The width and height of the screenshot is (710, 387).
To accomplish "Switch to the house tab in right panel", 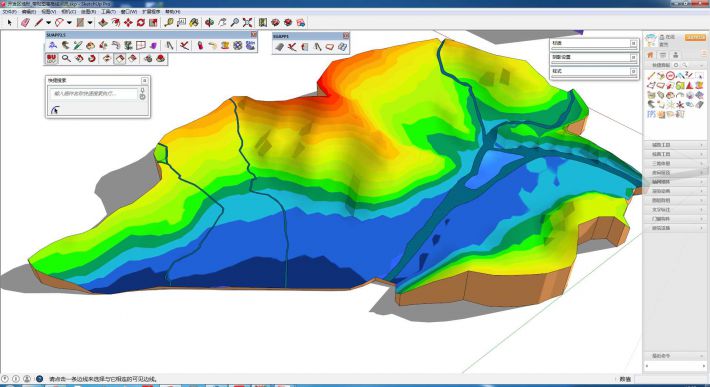I will (650, 55).
